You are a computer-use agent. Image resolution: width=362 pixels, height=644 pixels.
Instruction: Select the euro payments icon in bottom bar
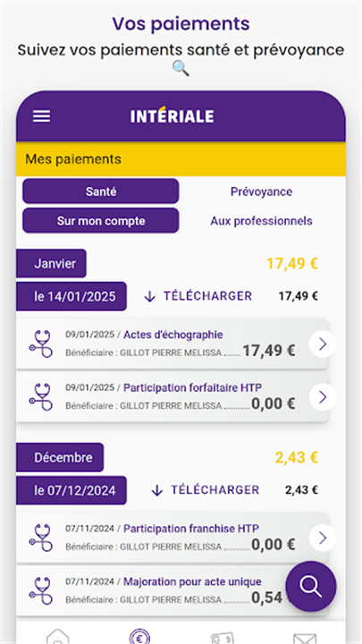[139, 637]
